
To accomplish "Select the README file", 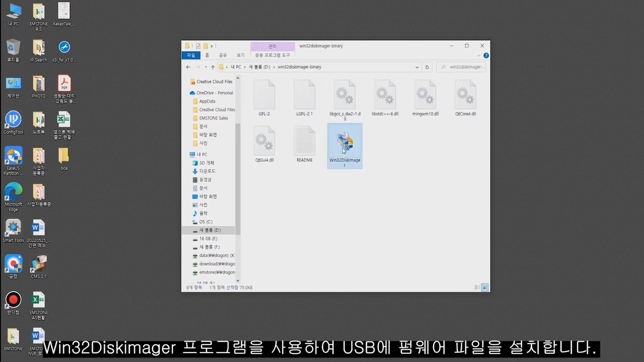I will coord(304,144).
